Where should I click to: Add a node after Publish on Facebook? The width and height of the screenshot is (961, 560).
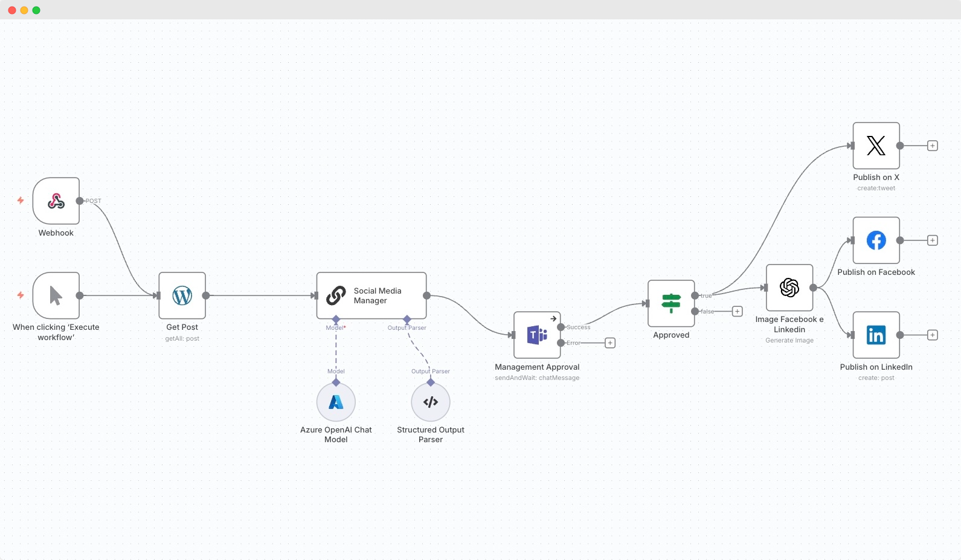(933, 240)
